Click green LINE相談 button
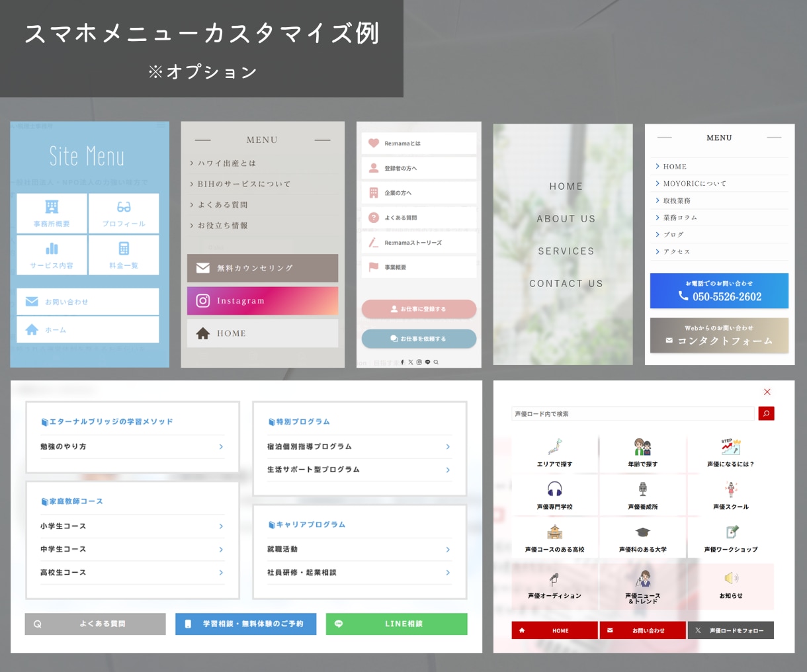807x672 pixels. click(x=396, y=624)
